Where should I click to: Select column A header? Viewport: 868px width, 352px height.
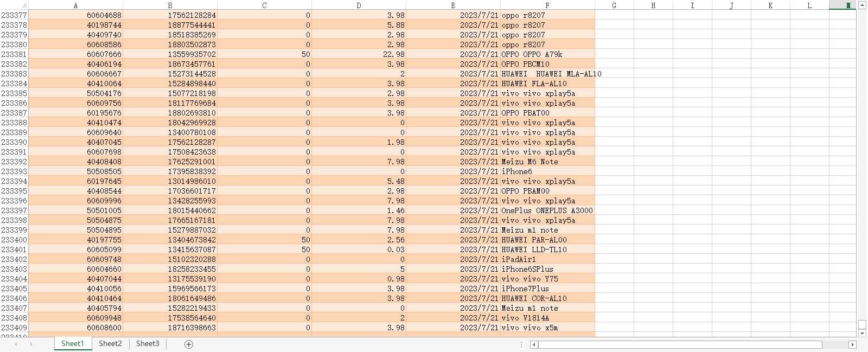[x=75, y=5]
